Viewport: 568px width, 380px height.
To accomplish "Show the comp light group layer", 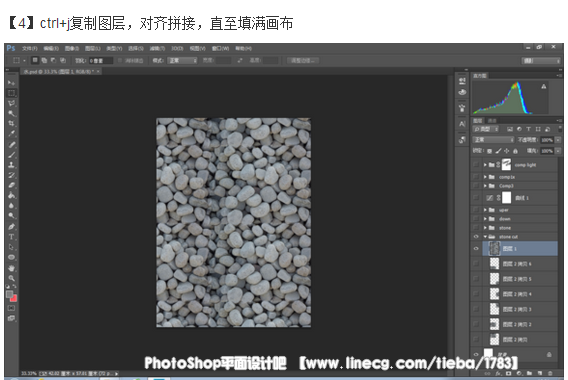I will click(476, 165).
